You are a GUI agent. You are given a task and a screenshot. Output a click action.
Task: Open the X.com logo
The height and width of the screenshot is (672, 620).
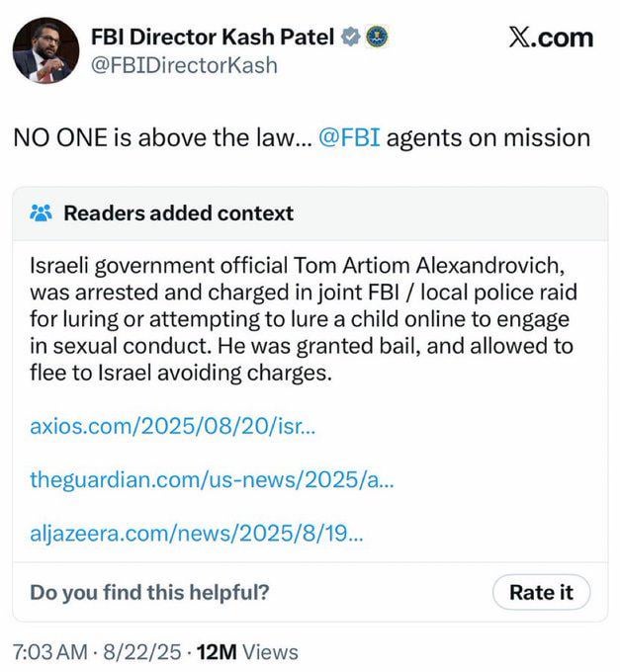(552, 38)
